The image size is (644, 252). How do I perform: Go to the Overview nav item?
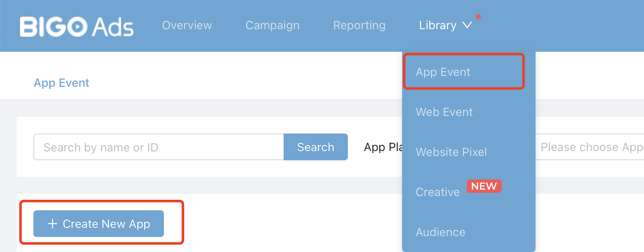(187, 25)
